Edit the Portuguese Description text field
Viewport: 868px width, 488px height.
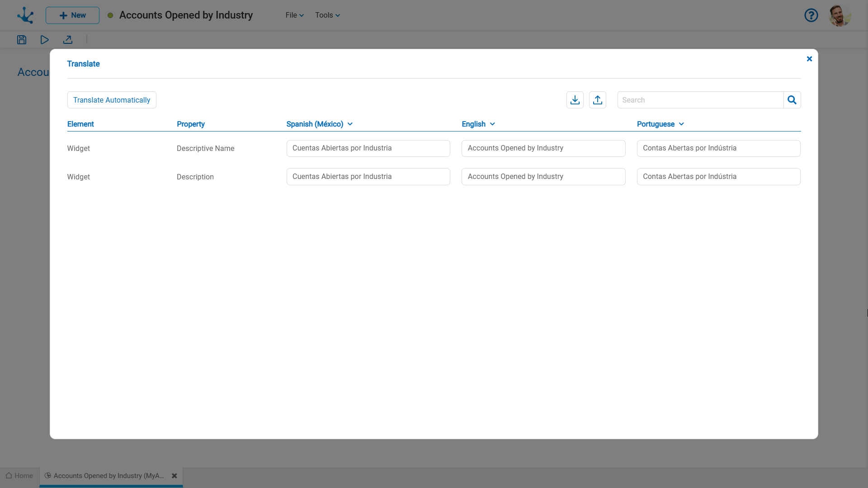tap(718, 177)
